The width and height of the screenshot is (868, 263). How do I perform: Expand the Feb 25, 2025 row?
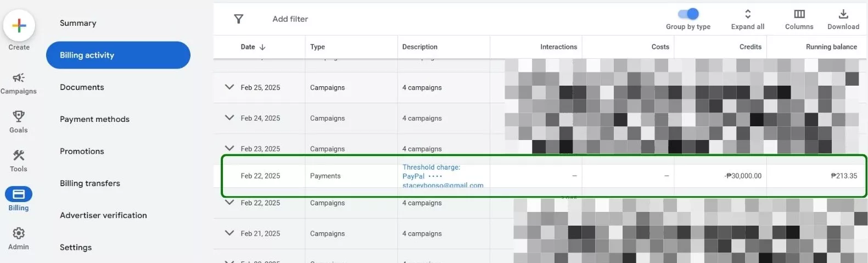coord(229,87)
